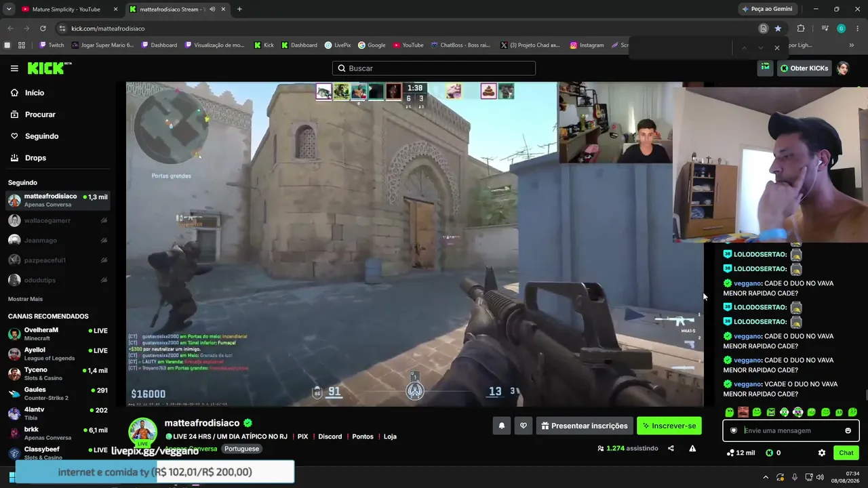Open matteafrodisiaco in the followed channels list
This screenshot has width=868, height=488.
click(x=58, y=201)
